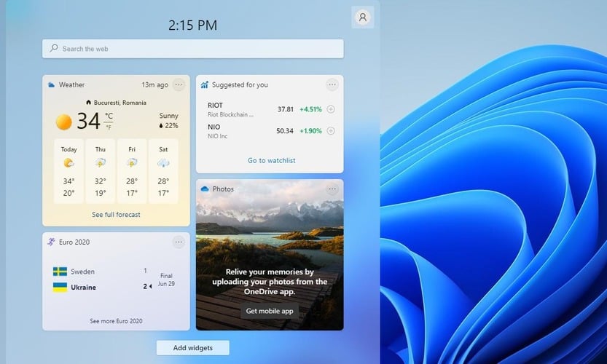This screenshot has width=607, height=364.
Task: Open Photos widget more options menu
Action: 332,189
